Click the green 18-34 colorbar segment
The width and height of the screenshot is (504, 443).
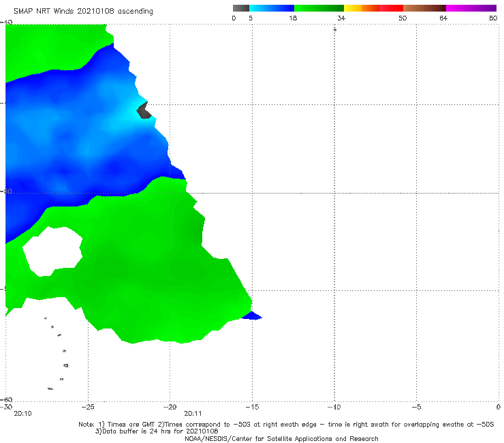tap(319, 8)
